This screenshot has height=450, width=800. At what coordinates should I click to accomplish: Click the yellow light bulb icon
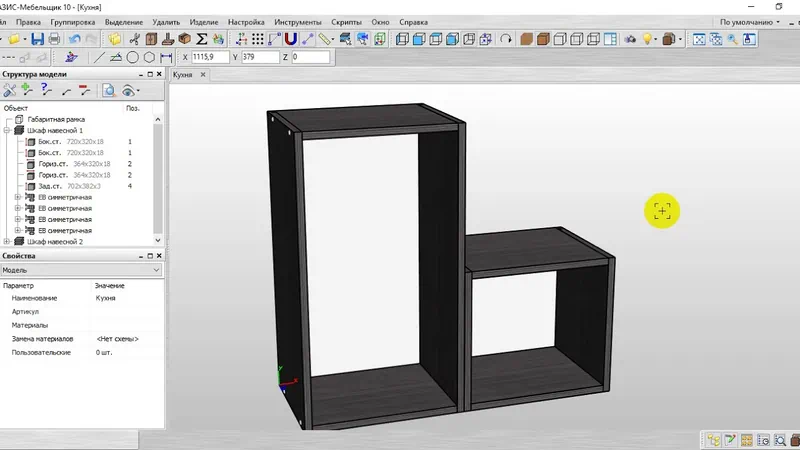[x=647, y=39]
